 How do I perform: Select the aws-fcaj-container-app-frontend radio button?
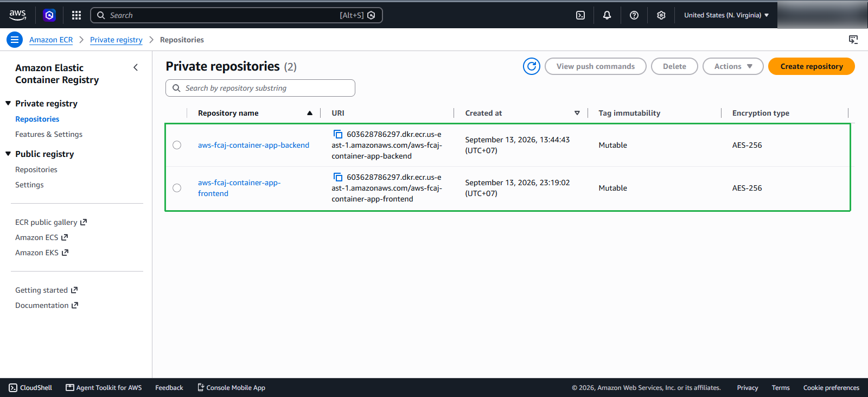[x=177, y=188]
